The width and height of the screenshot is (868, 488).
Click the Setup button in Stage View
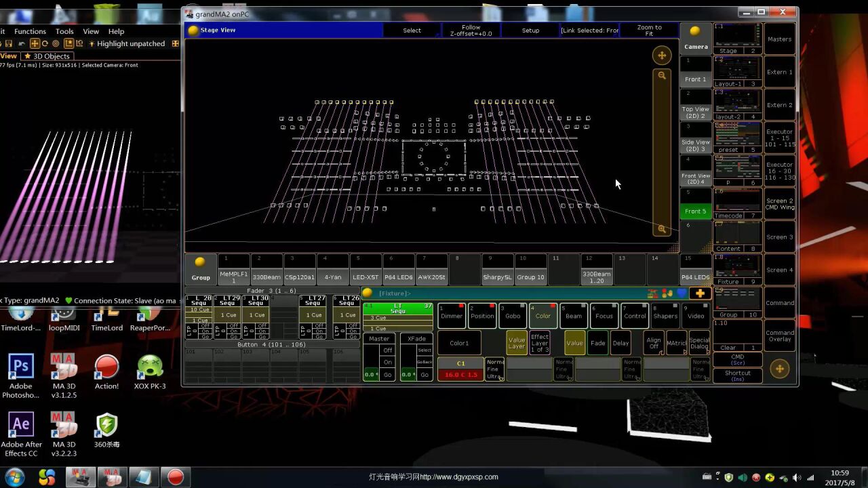530,30
